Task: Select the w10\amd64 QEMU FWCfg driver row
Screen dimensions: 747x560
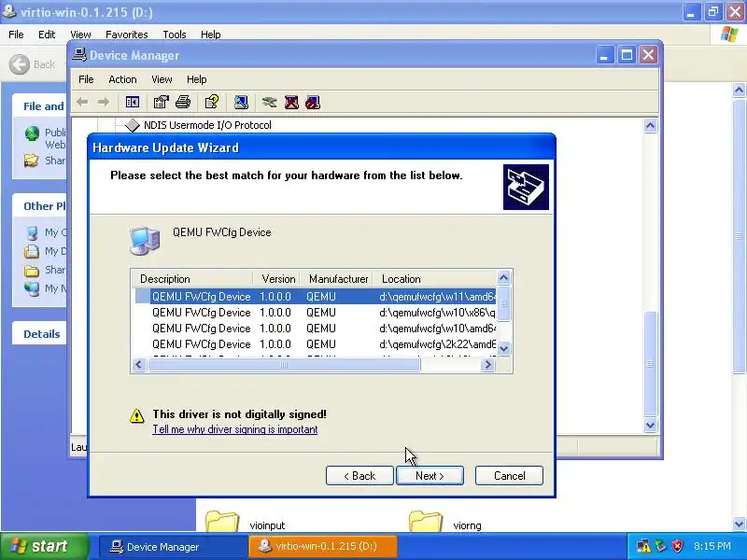Action: click(315, 329)
